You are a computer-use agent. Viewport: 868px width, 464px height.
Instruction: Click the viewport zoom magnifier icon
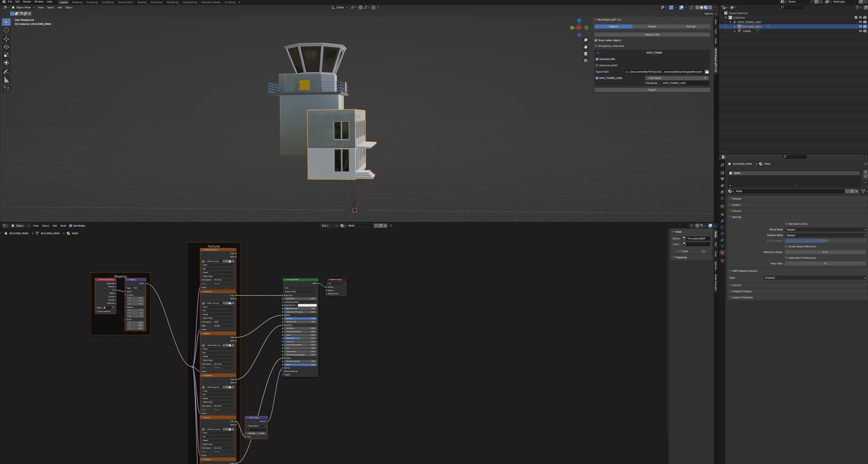tap(585, 40)
